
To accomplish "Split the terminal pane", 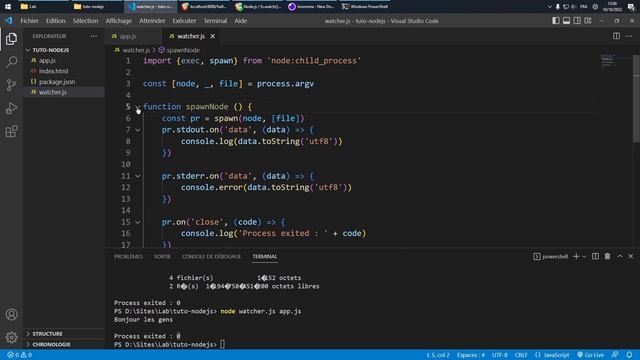I will (596, 256).
